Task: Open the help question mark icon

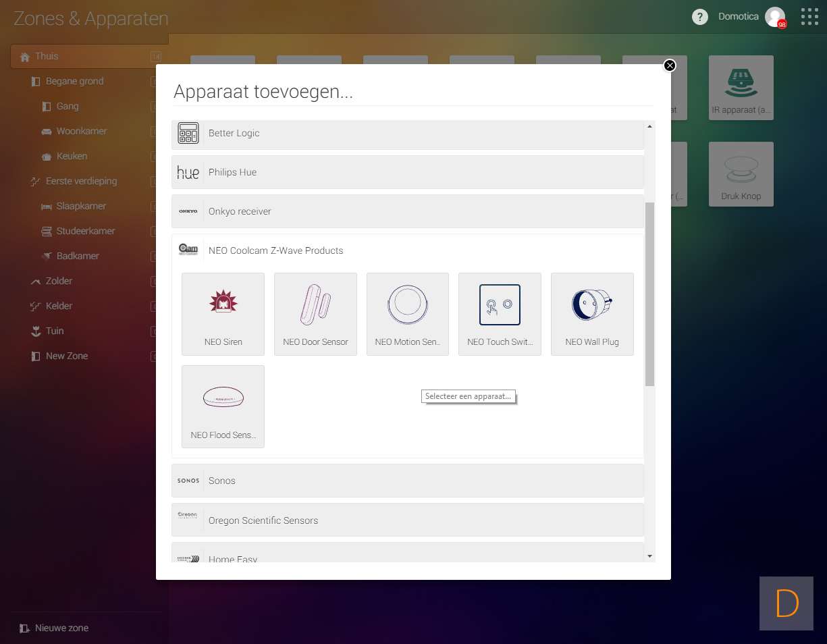Action: tap(700, 17)
